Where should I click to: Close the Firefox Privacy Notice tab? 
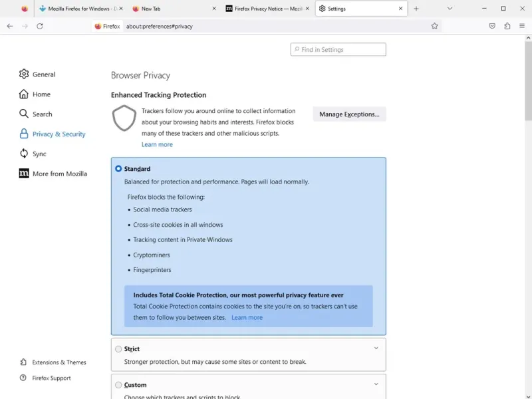pyautogui.click(x=307, y=9)
